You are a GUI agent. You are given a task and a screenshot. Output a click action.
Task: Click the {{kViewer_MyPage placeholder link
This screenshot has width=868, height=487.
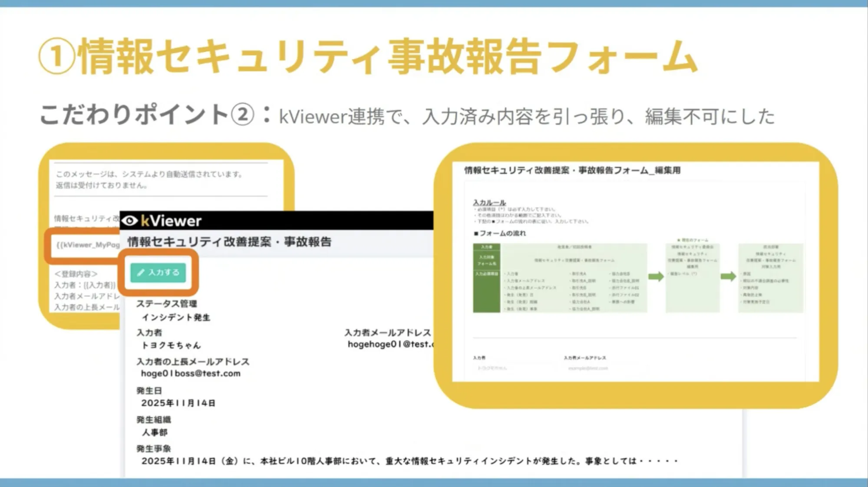tap(87, 245)
